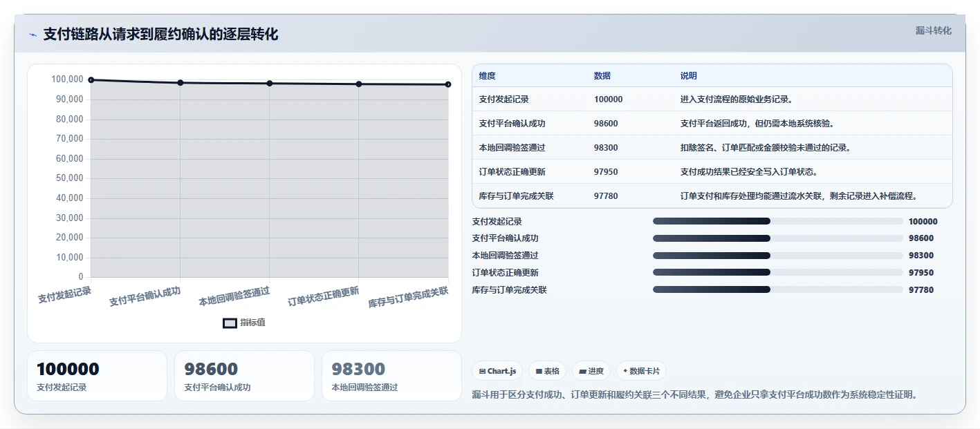Click y-axis label 50,000
This screenshot has height=429, width=980.
coord(69,178)
